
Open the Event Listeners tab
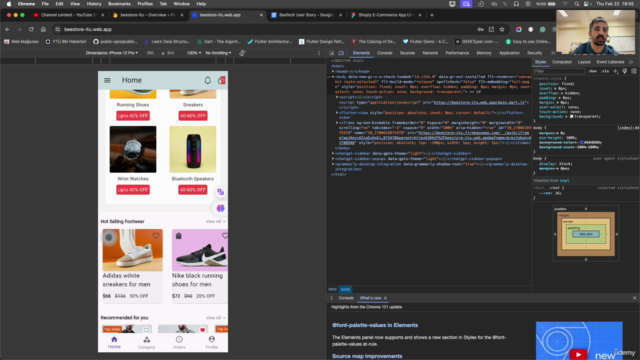610,62
